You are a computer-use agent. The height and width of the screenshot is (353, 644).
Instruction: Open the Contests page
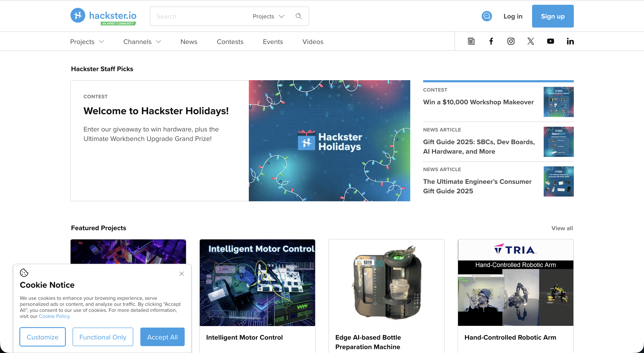tap(230, 42)
